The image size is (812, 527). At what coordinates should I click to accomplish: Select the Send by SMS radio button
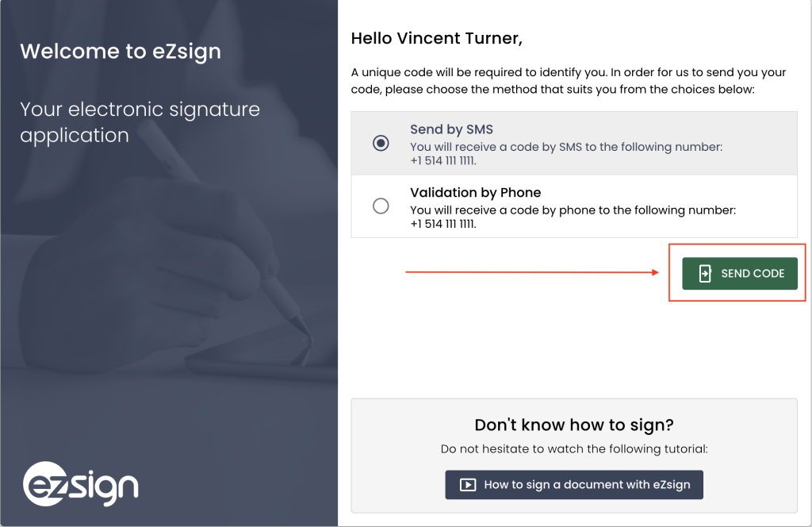pyautogui.click(x=381, y=143)
